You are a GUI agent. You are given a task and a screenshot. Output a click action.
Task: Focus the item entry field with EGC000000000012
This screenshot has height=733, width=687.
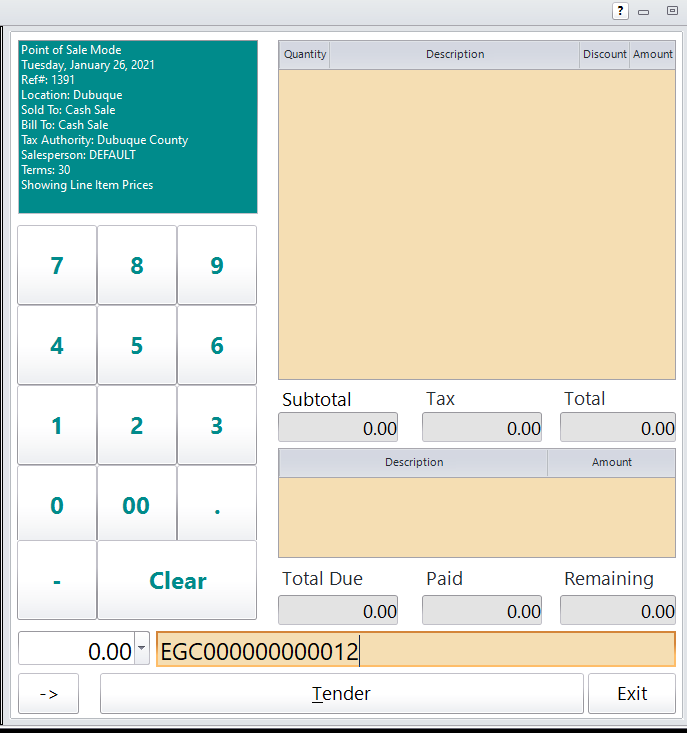point(416,649)
